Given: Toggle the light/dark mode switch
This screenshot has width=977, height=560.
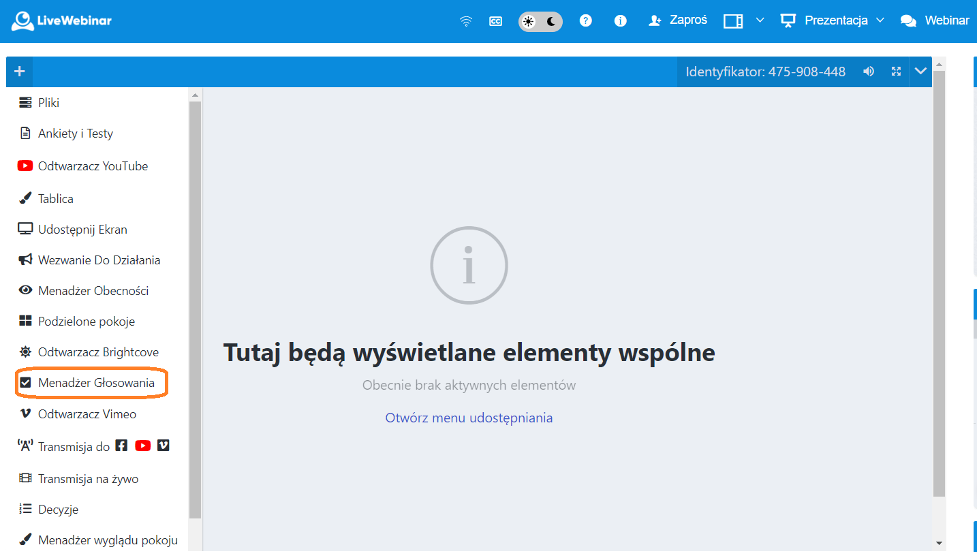Looking at the screenshot, I should [x=540, y=21].
